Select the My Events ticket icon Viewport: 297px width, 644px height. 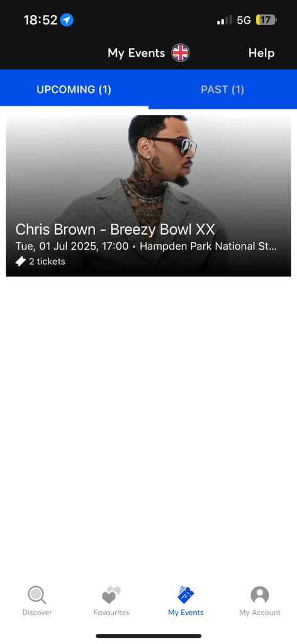point(186,595)
